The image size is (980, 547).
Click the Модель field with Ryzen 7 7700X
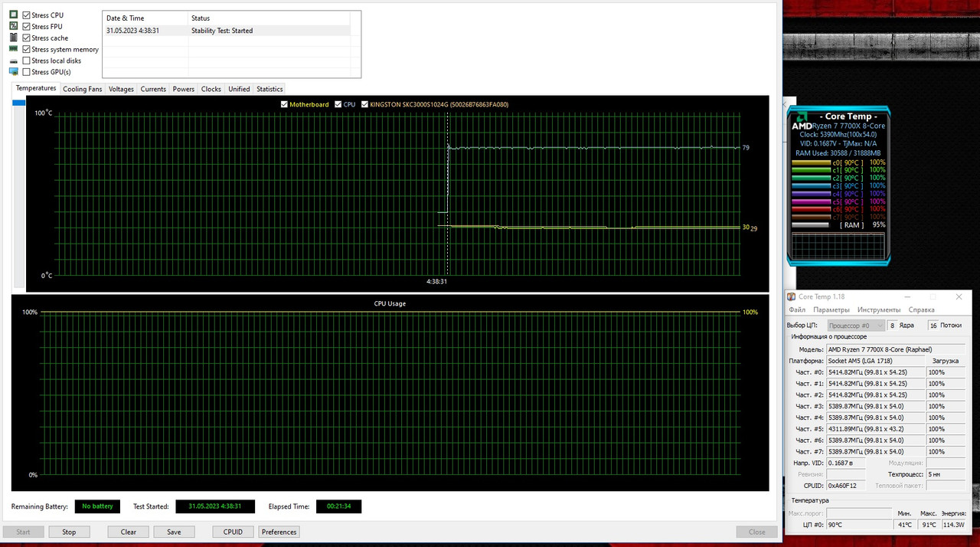point(896,349)
